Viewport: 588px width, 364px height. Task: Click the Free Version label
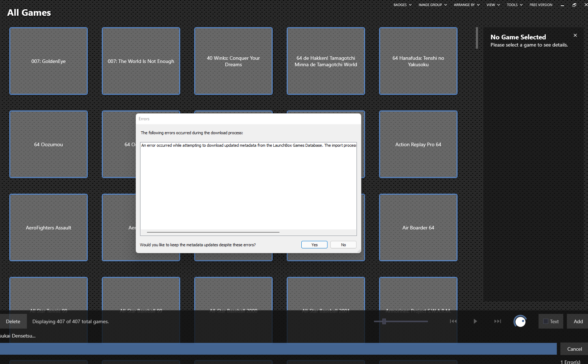(x=541, y=5)
